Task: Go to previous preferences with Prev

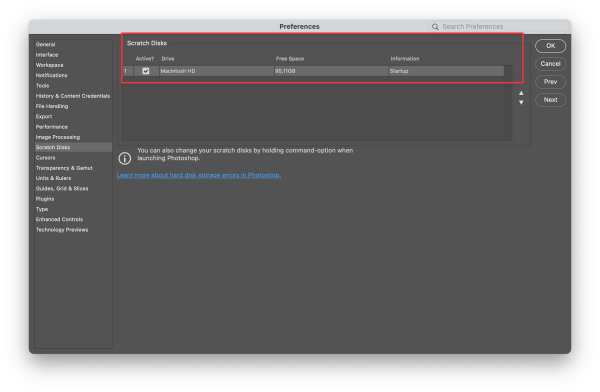Action: (x=550, y=82)
